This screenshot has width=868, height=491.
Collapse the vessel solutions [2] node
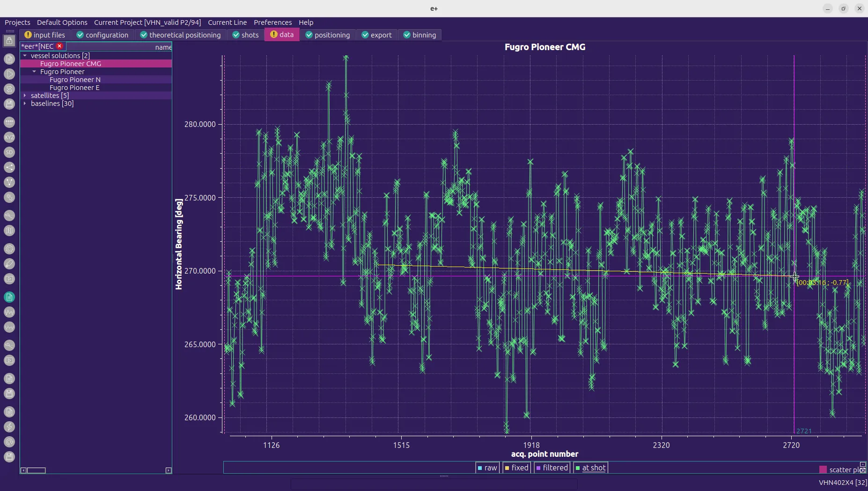(25, 56)
